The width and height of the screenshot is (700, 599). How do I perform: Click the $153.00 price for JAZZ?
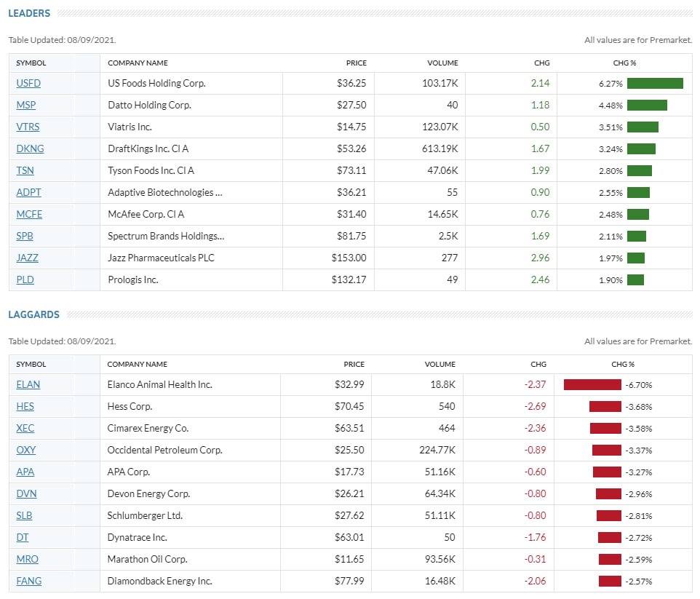coord(349,258)
